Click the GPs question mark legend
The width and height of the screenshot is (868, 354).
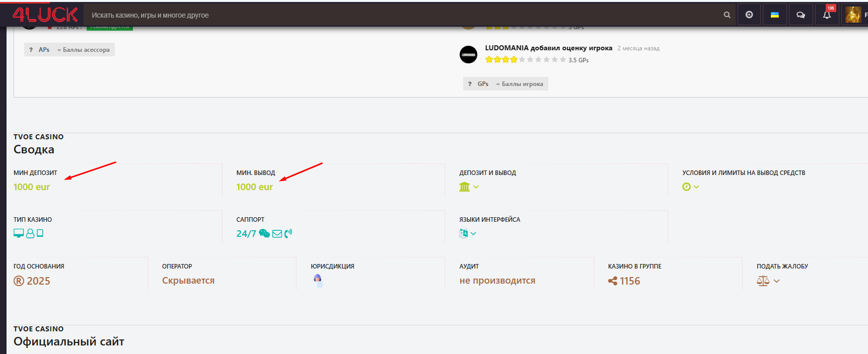tap(470, 84)
